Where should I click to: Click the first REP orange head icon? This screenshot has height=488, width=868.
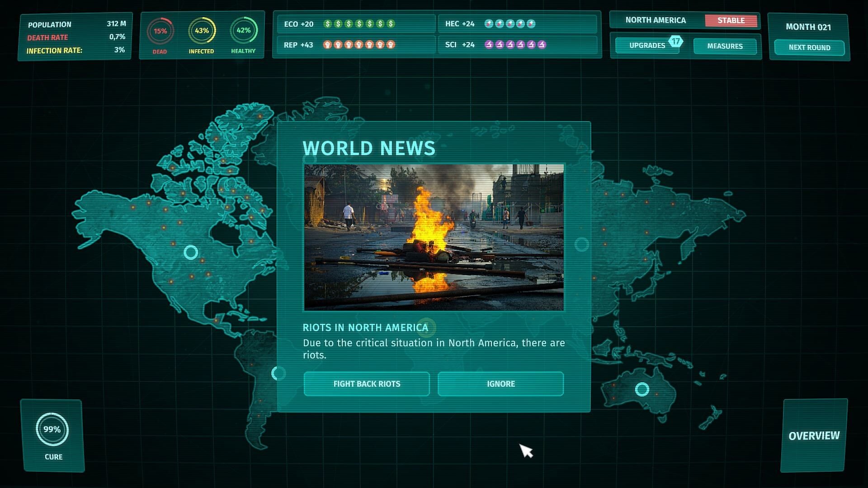pos(328,45)
